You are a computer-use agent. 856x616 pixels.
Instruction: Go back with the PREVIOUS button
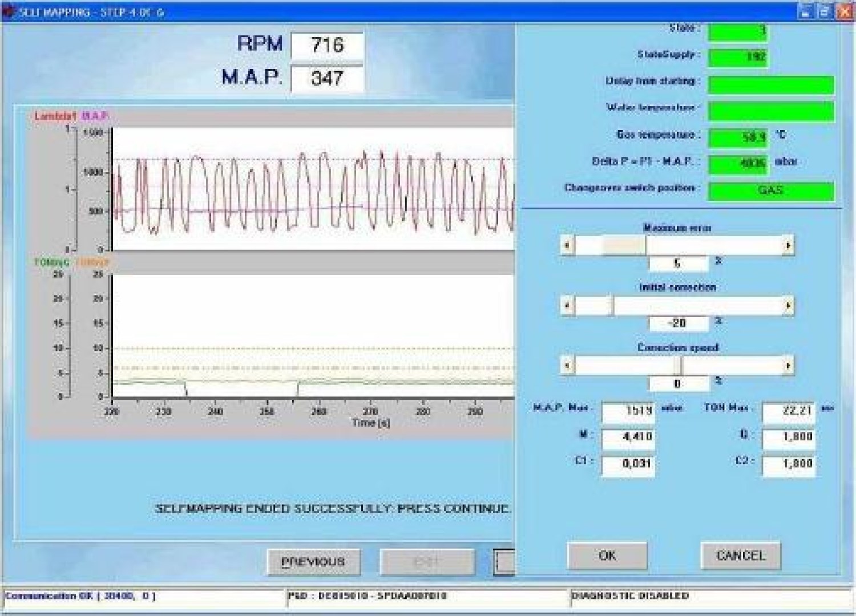(314, 562)
